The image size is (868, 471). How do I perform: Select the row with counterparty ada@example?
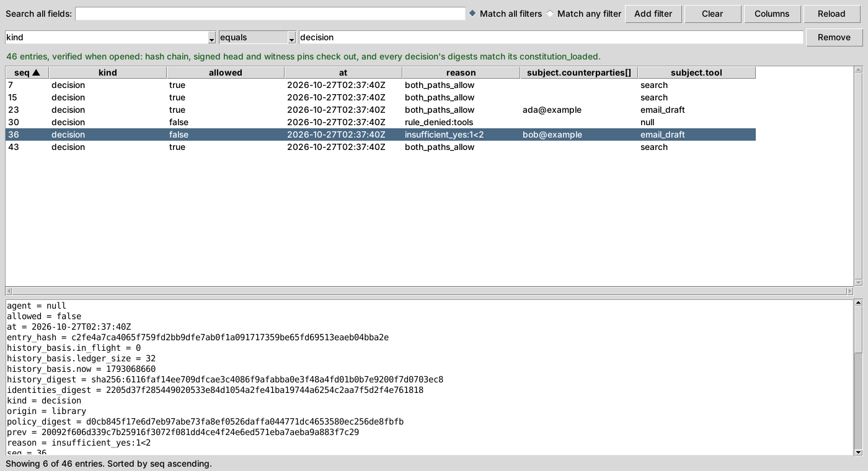click(381, 110)
